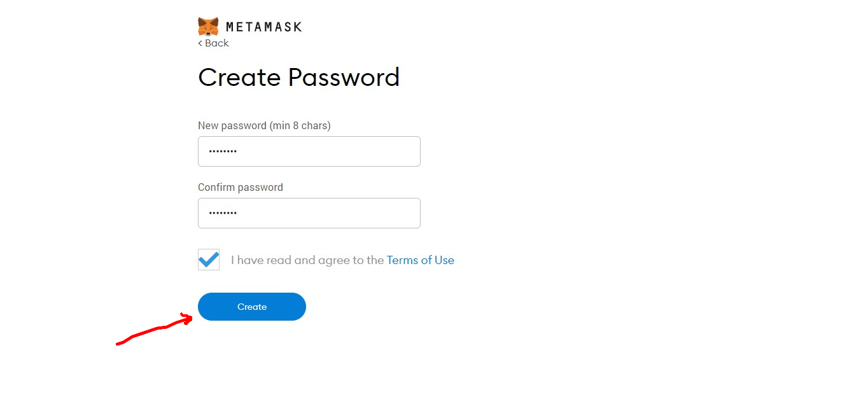Click the METAMASK wordmark text

click(x=263, y=27)
